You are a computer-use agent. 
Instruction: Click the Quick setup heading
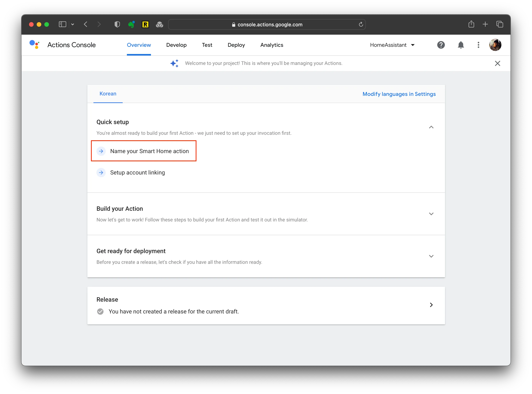click(113, 122)
